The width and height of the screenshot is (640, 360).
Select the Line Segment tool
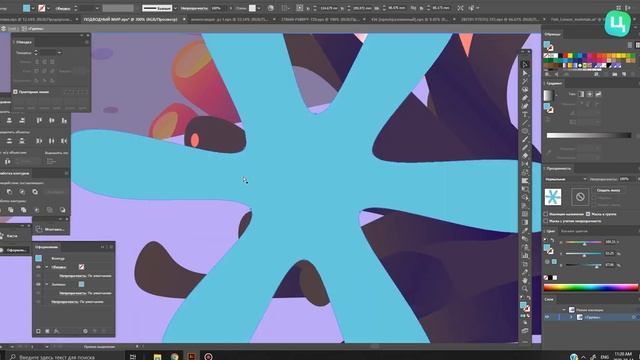525,123
